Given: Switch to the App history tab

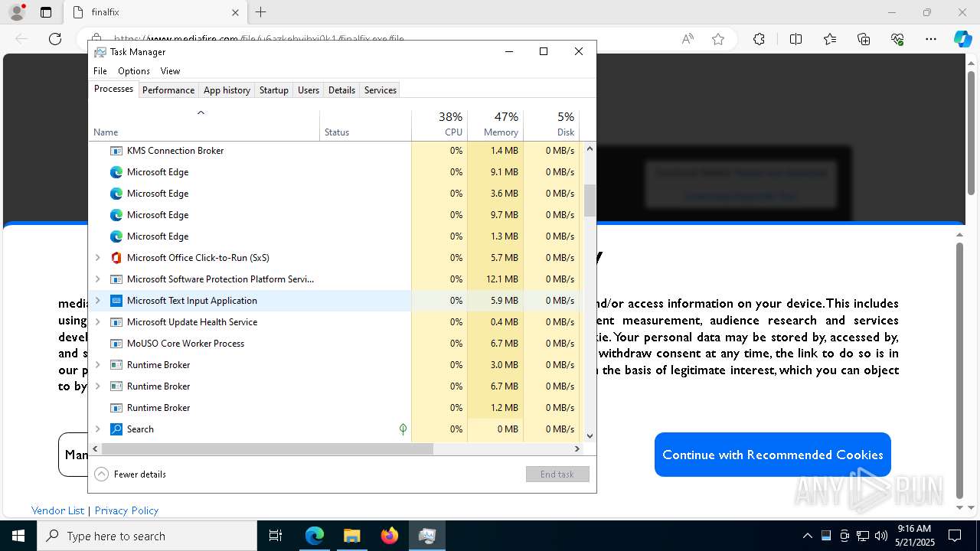Looking at the screenshot, I should point(227,90).
